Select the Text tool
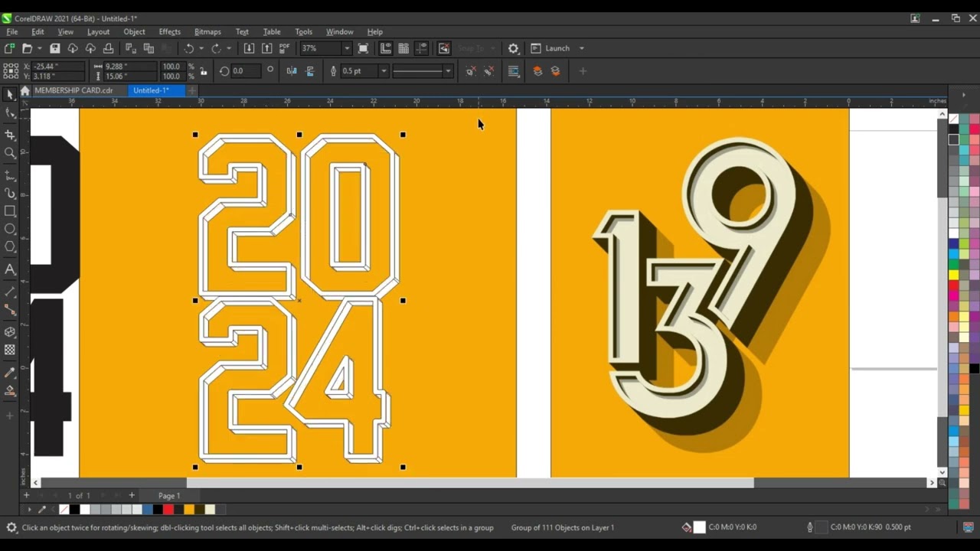980x551 pixels. pos(10,269)
